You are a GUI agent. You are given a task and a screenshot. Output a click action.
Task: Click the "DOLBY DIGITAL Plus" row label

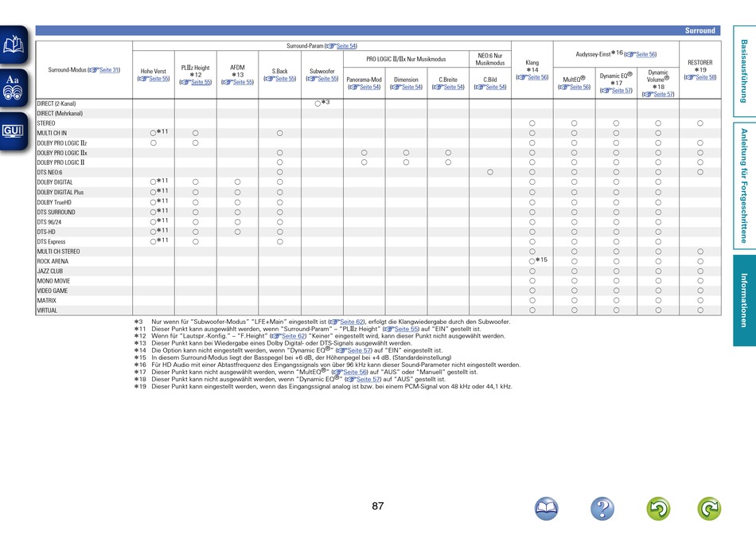point(60,193)
